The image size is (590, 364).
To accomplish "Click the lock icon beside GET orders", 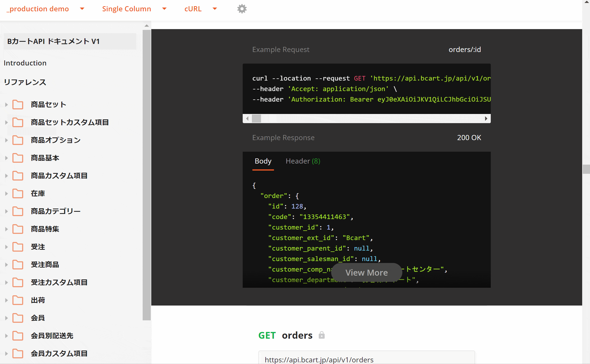I will (321, 335).
